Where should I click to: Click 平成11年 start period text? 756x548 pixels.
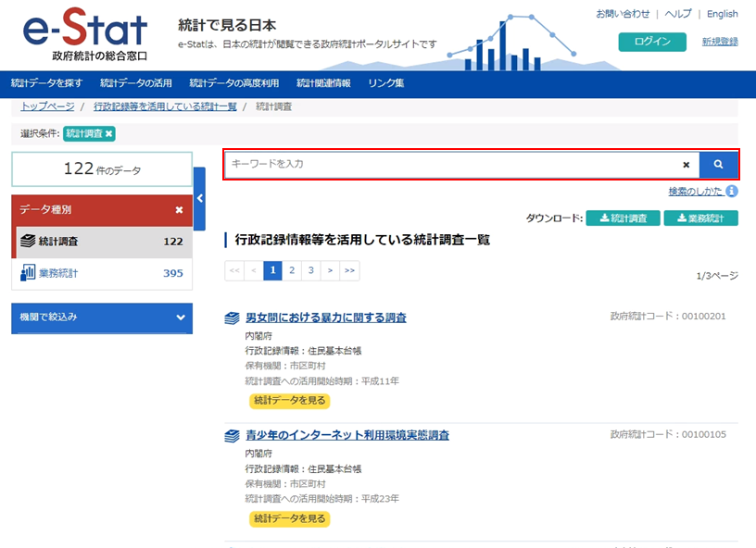pos(381,381)
